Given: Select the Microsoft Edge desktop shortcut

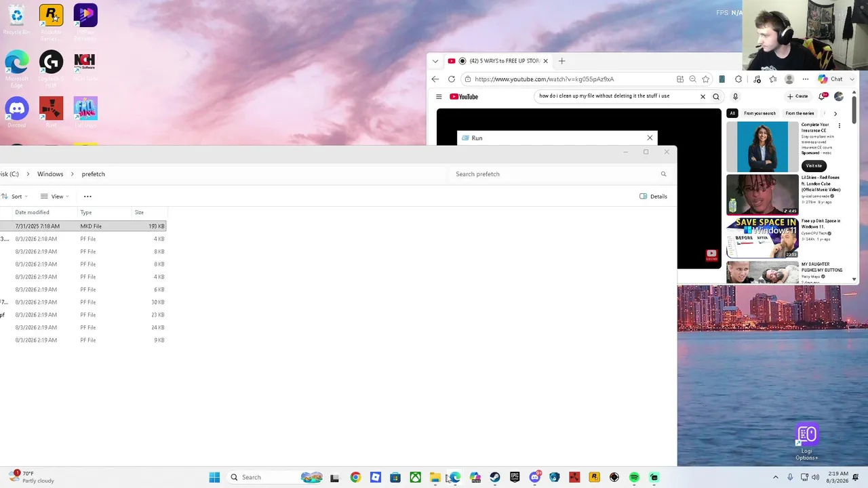Looking at the screenshot, I should coord(17,68).
